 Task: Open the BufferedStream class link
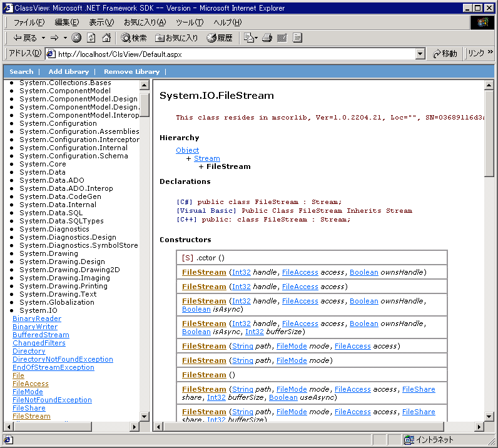(41, 335)
